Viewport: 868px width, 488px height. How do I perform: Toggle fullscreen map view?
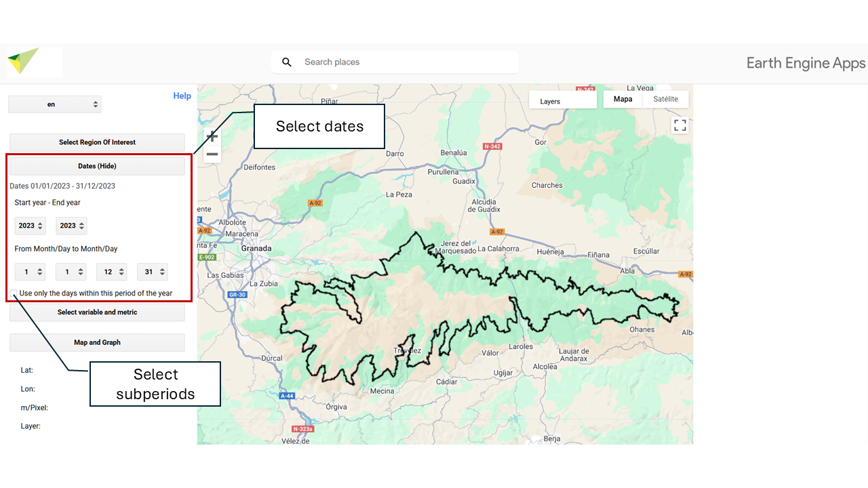tap(679, 125)
